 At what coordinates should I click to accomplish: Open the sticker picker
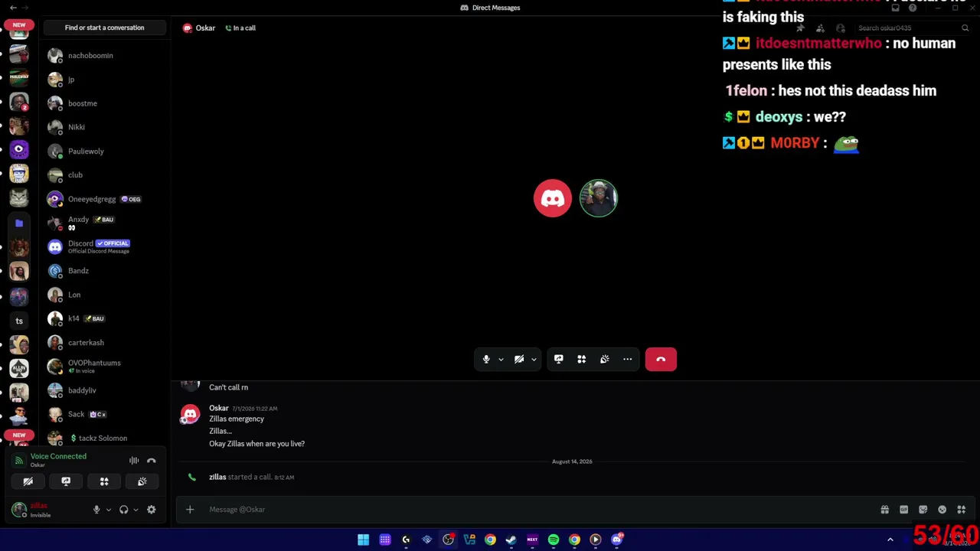(x=923, y=510)
